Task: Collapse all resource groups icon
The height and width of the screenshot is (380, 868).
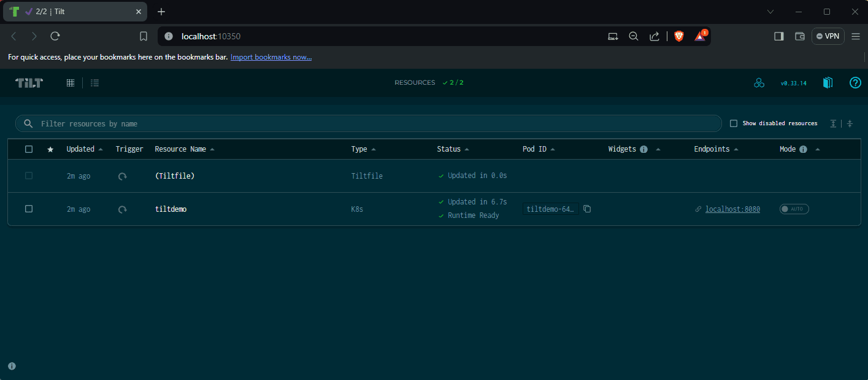Action: [x=850, y=123]
